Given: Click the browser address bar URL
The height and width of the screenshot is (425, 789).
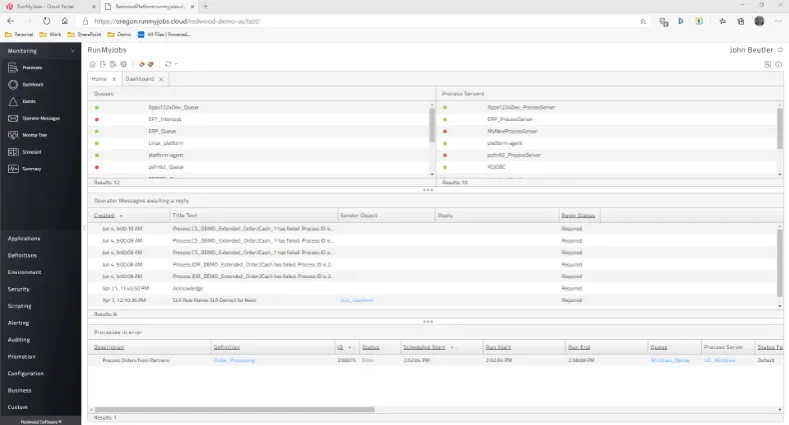Looking at the screenshot, I should [x=177, y=21].
